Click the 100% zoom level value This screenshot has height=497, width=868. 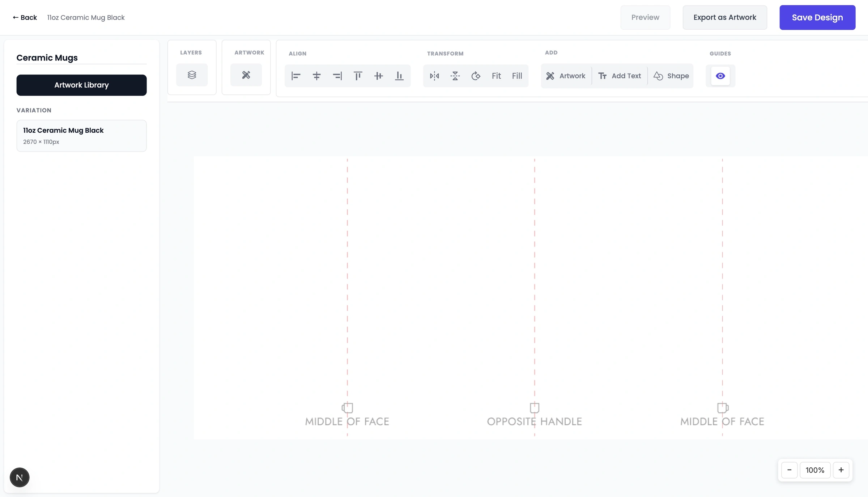click(x=815, y=470)
